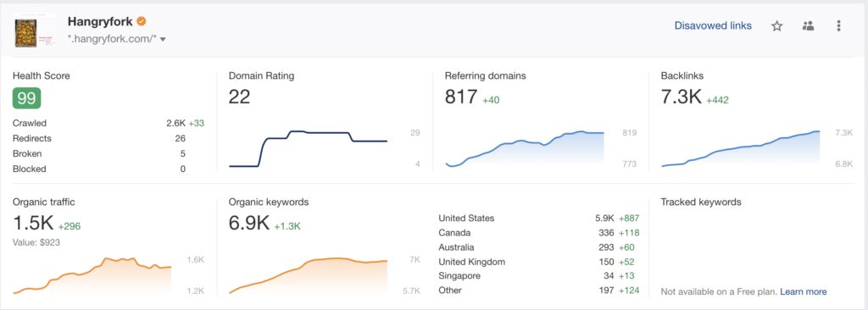
Task: Click the Organic traffic 1.5K value
Action: click(33, 223)
